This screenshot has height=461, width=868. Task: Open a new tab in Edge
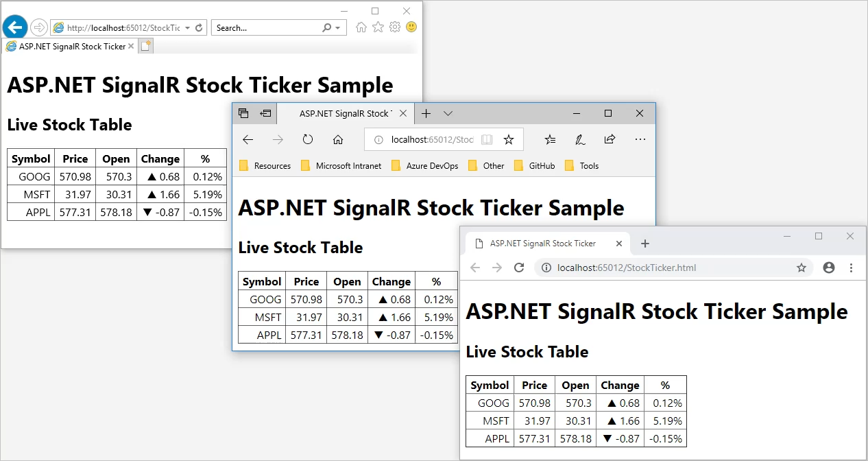pos(426,113)
